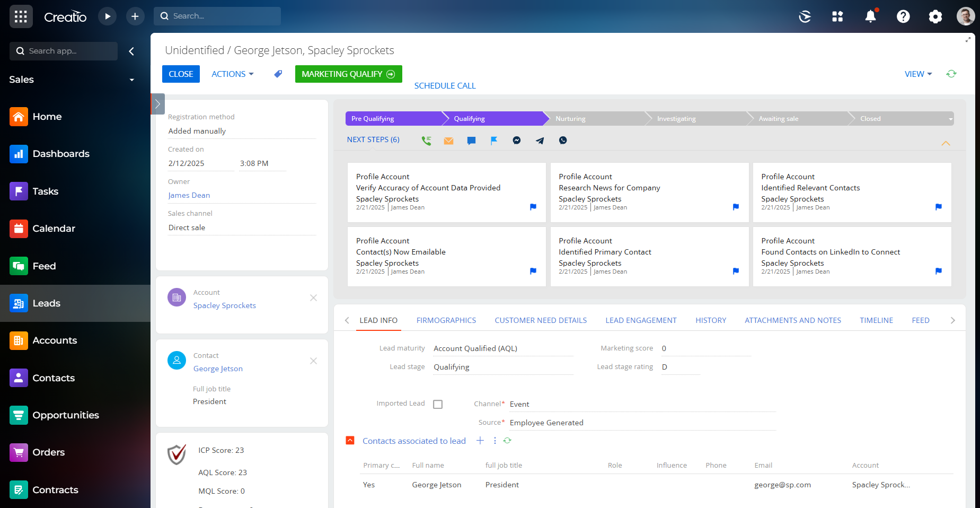Clear the Account link with the X
The width and height of the screenshot is (980, 508).
(313, 298)
